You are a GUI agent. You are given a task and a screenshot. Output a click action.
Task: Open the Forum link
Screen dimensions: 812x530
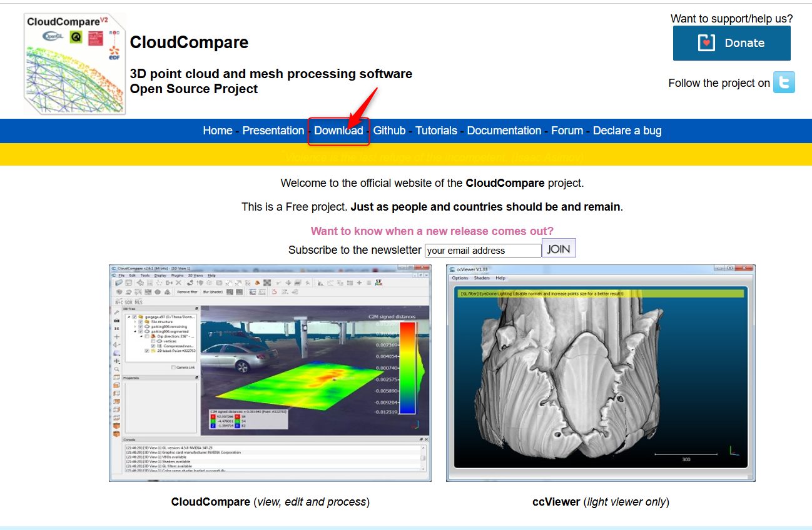[567, 131]
